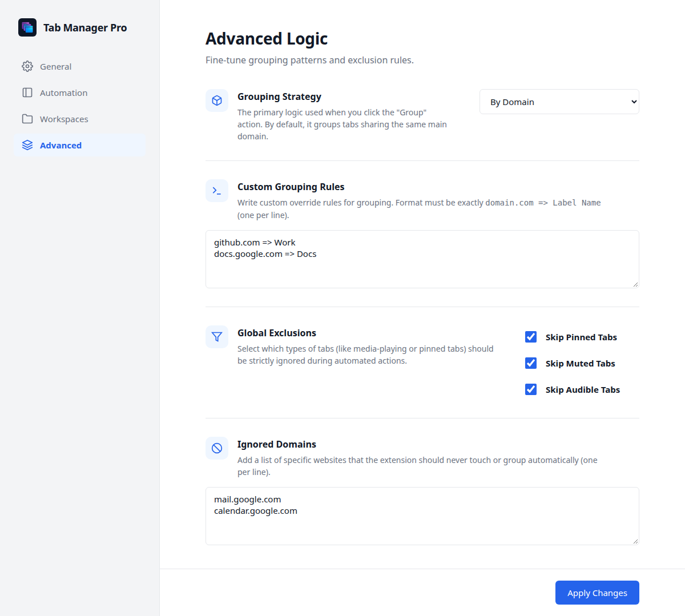Go to the Automation section
This screenshot has height=616, width=685.
(80, 92)
